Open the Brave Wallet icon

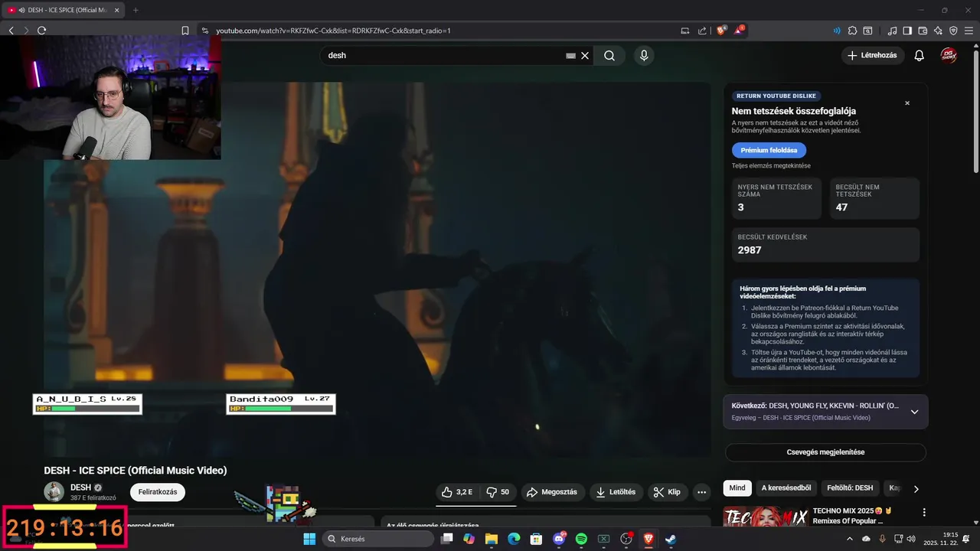(923, 31)
